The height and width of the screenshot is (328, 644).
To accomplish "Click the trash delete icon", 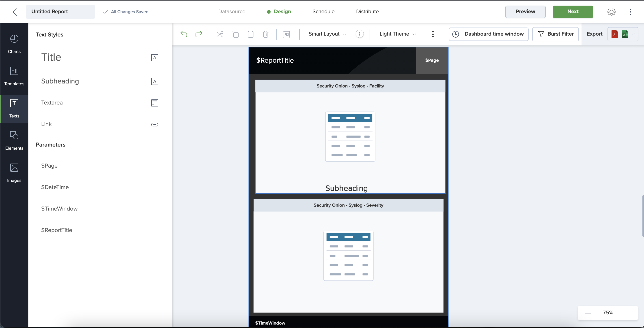I will pos(265,34).
